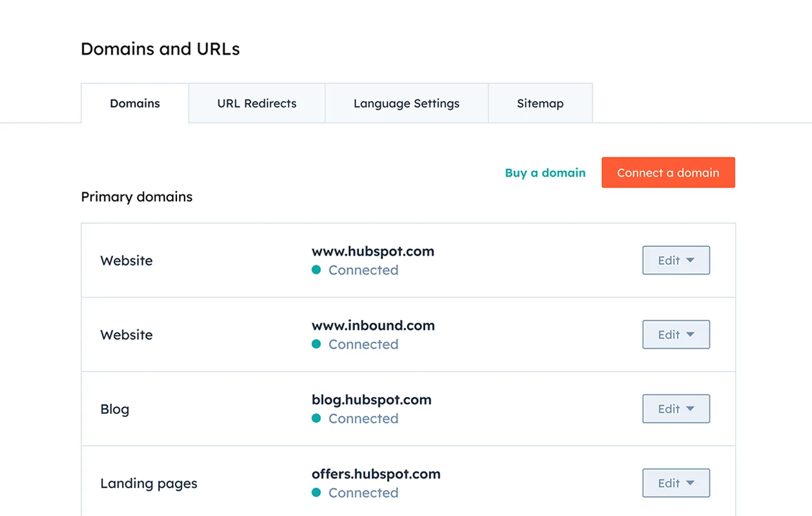Go to the Sitemap tab
Viewport: 812px width, 516px height.
(540, 103)
